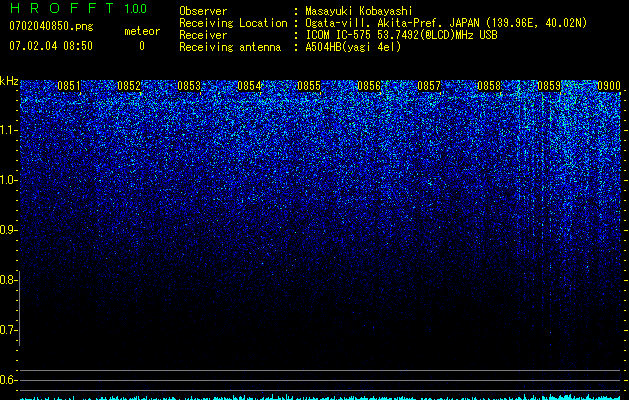Click the 0858 time marker
The height and width of the screenshot is (400, 629).
(489, 86)
